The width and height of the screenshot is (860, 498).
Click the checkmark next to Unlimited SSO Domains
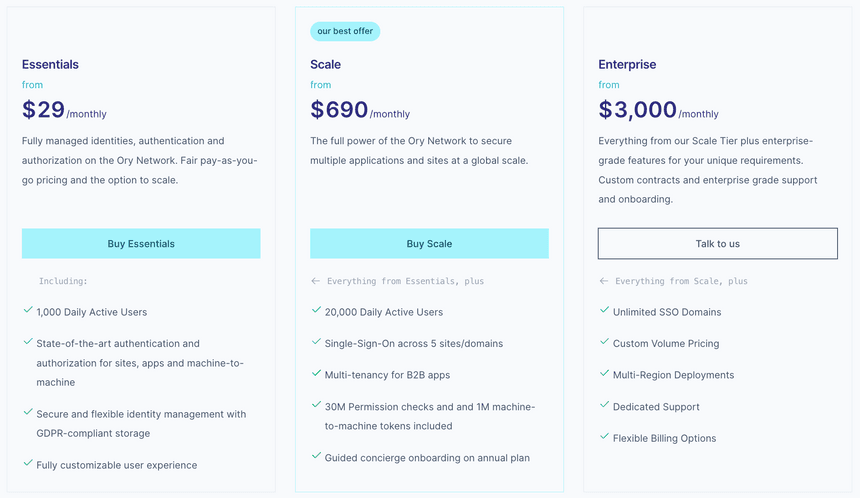604,311
